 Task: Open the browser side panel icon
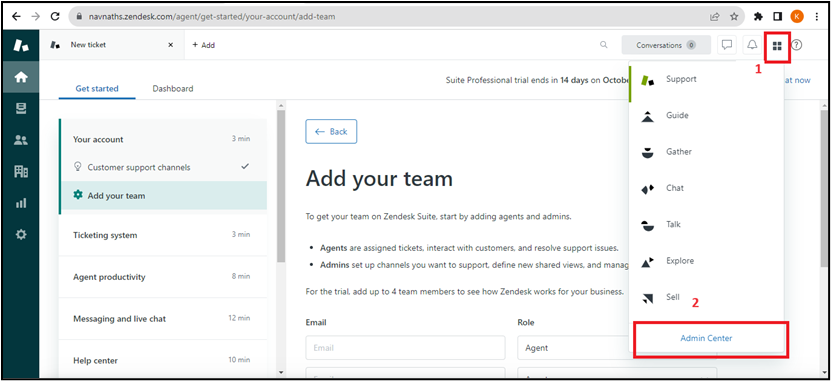pos(777,16)
